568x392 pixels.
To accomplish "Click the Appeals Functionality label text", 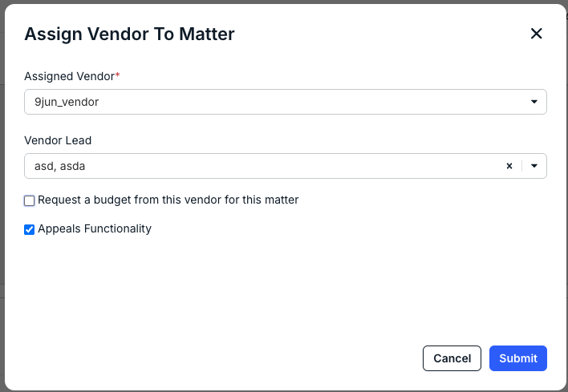I will coord(95,228).
